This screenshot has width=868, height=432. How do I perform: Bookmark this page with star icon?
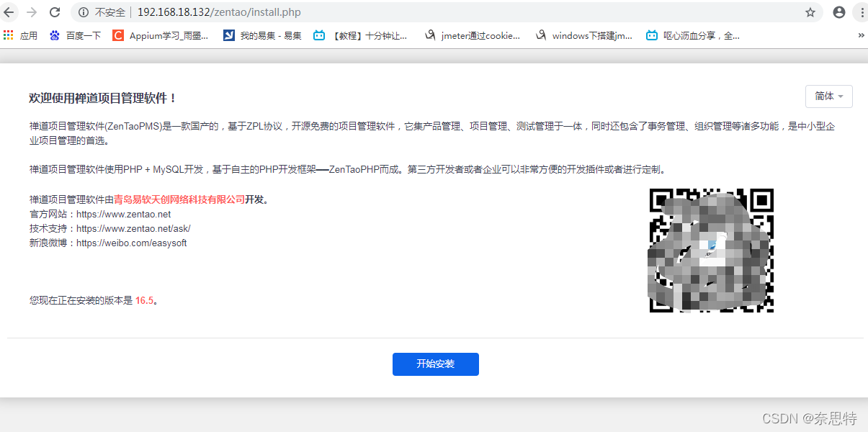810,12
